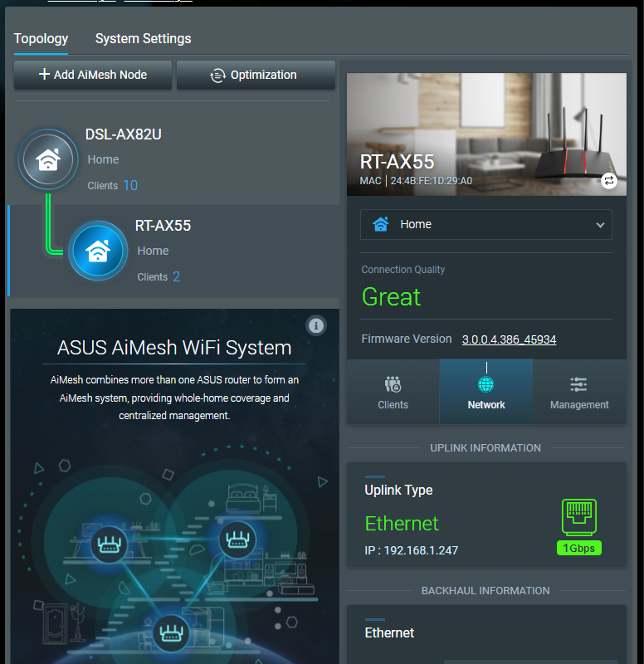Click the Optimization refresh icon
Image resolution: width=644 pixels, height=664 pixels.
click(217, 76)
